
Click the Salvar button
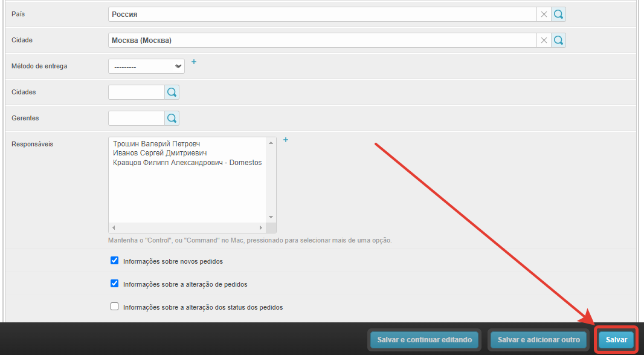616,340
